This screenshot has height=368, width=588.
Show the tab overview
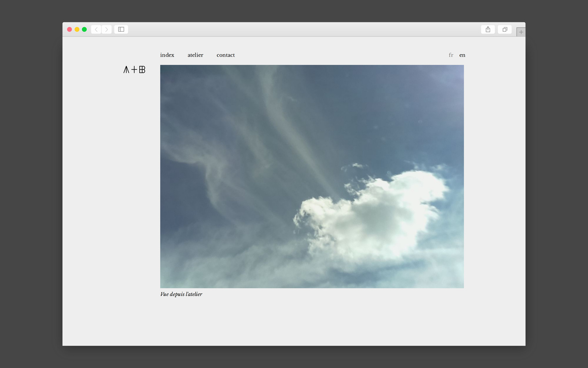[504, 29]
